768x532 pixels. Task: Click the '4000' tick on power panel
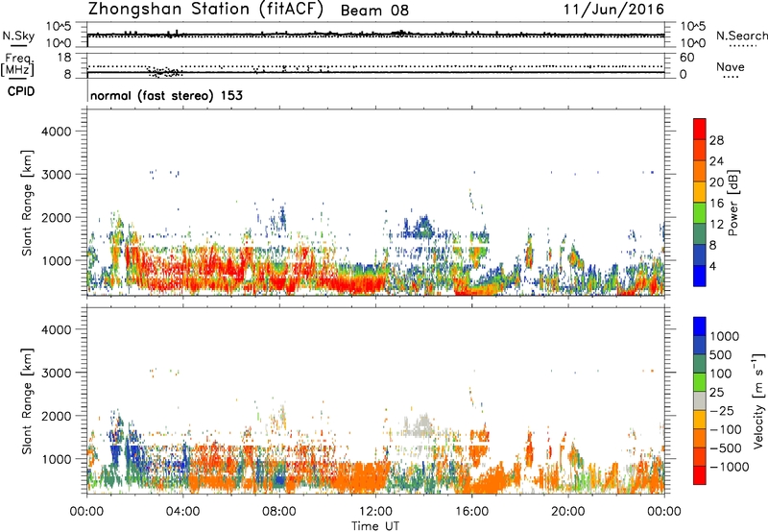pyautogui.click(x=57, y=132)
